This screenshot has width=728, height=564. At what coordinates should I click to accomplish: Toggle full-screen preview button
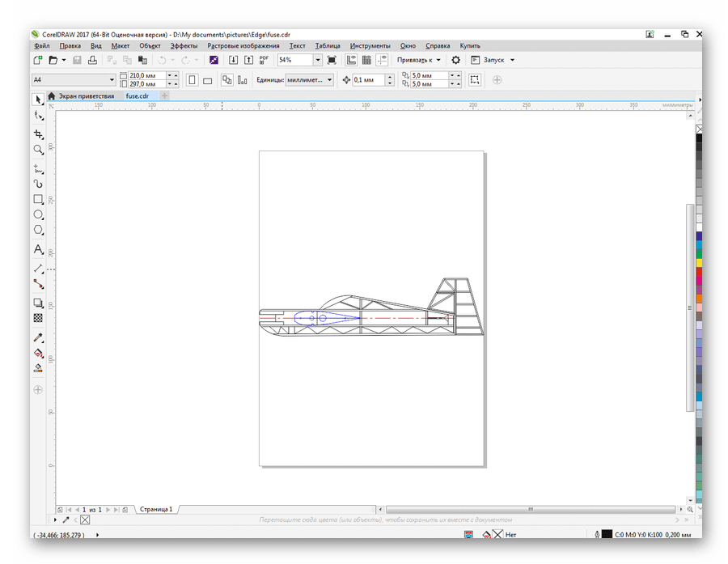tap(332, 60)
